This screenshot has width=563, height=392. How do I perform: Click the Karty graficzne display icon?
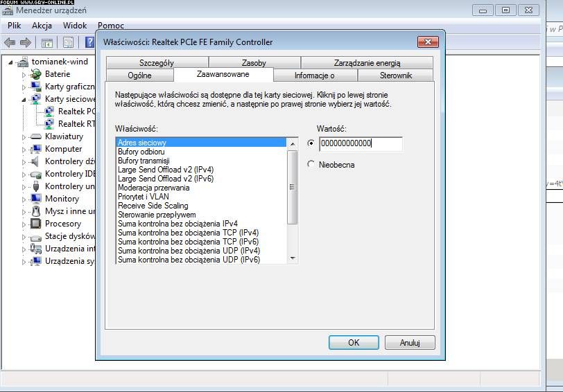35,87
